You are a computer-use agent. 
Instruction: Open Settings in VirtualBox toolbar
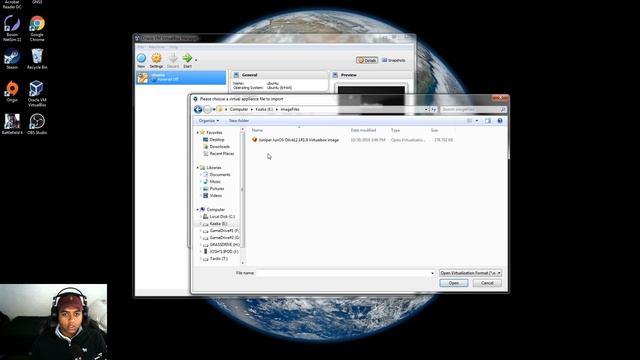[156, 60]
